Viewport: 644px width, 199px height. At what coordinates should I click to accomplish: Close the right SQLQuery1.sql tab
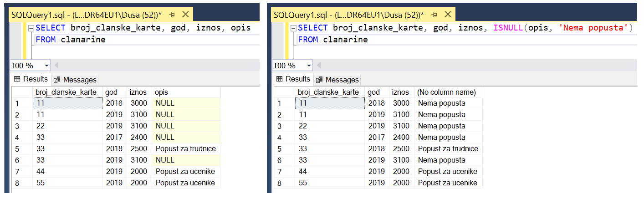[448, 14]
